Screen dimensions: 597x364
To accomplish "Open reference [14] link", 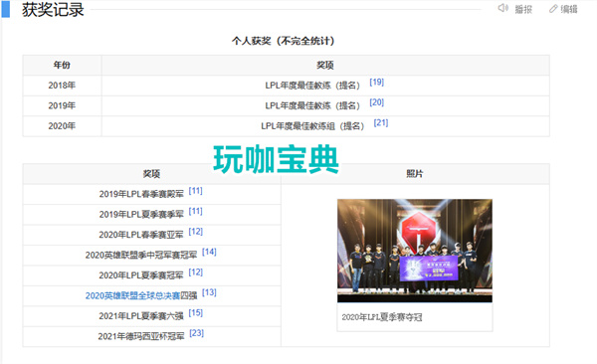I will tap(209, 252).
